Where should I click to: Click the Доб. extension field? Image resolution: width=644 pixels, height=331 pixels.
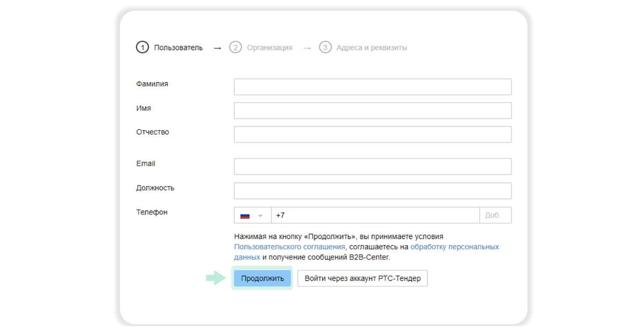pos(495,215)
